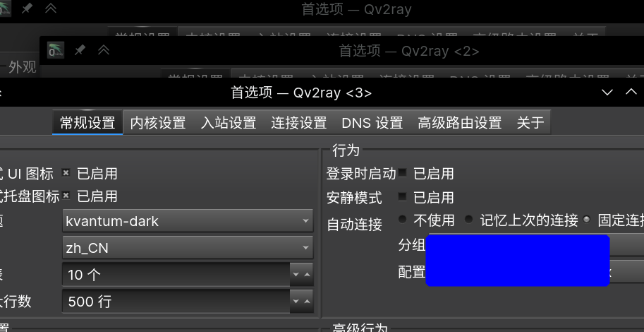
Task: Pin the Qv2ray <2> window with pushpin icon
Action: tap(80, 50)
